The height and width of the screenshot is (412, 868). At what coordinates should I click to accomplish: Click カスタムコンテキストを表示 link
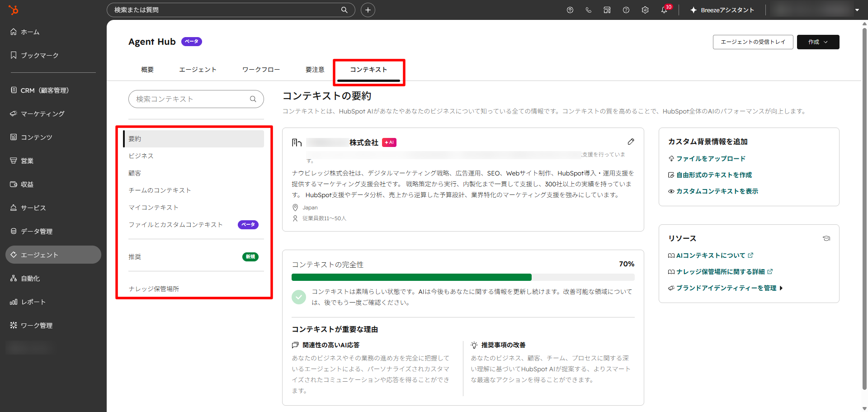(713, 191)
